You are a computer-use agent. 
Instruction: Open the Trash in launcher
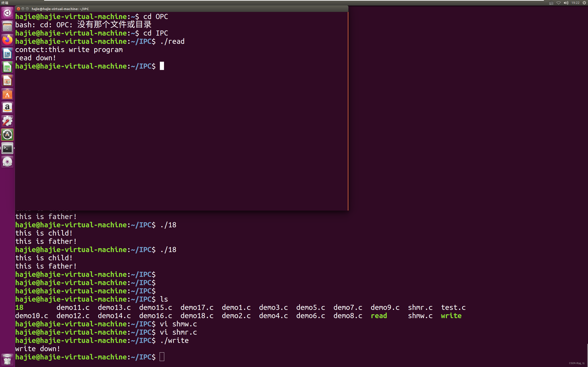click(7, 359)
